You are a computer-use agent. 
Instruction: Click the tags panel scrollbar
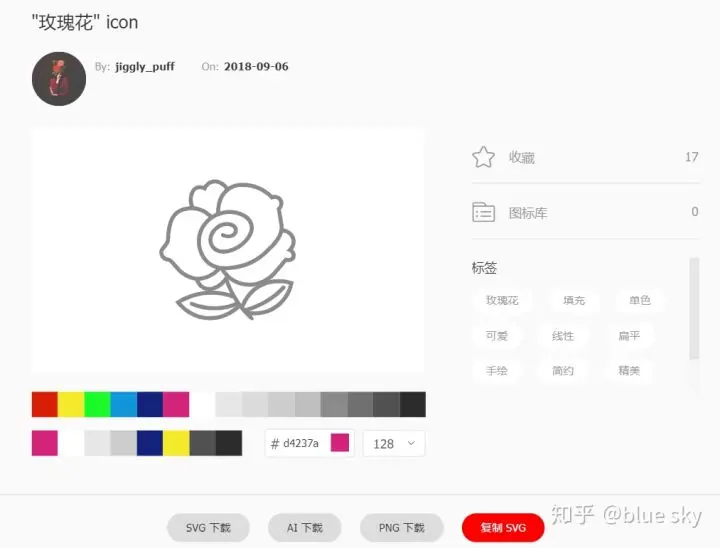coord(694,309)
